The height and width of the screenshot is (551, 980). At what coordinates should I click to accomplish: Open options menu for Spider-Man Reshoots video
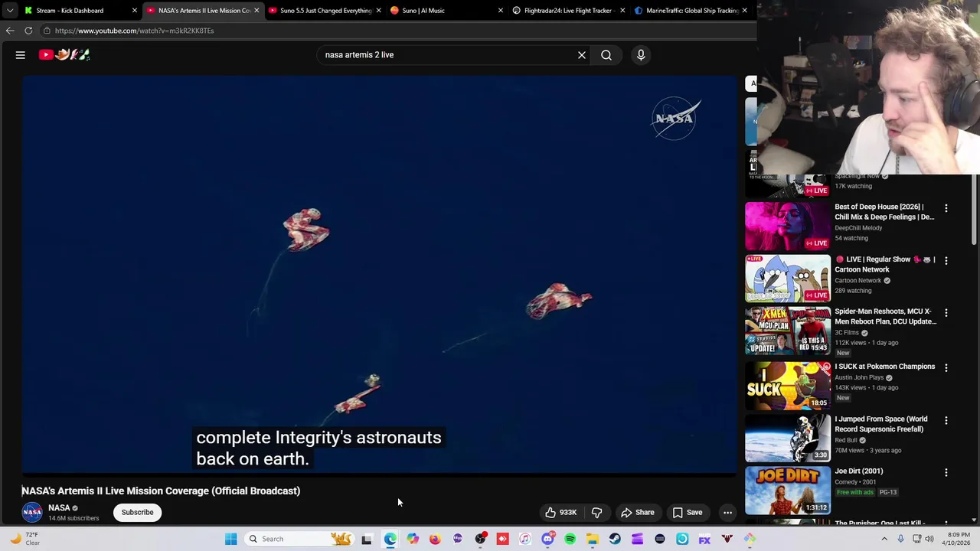(946, 313)
